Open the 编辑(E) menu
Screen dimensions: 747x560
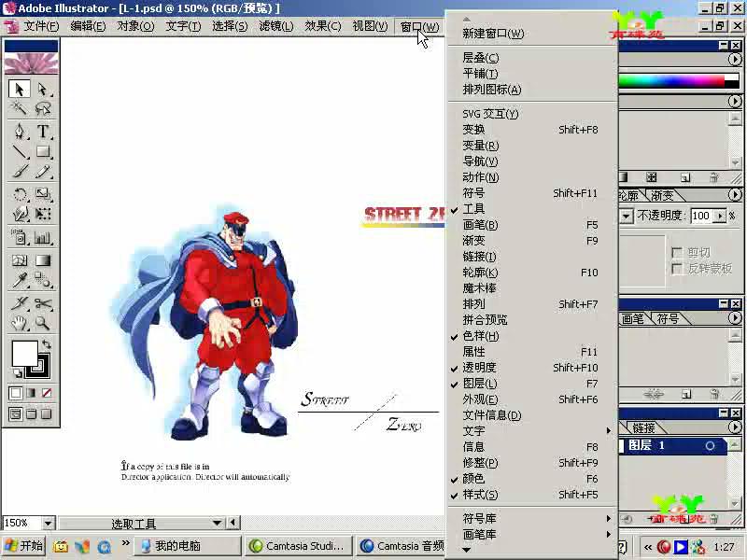tap(88, 26)
